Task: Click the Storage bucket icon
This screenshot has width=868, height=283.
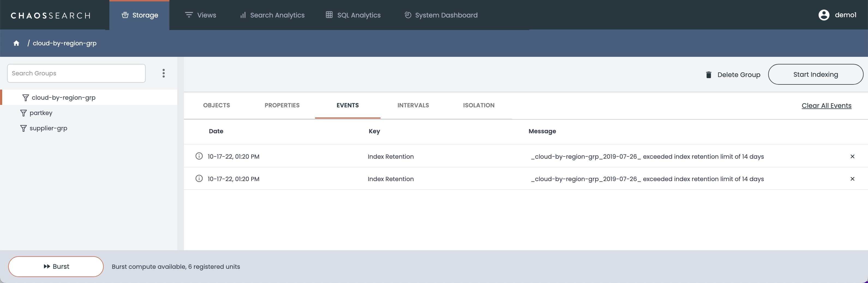Action: (x=125, y=15)
